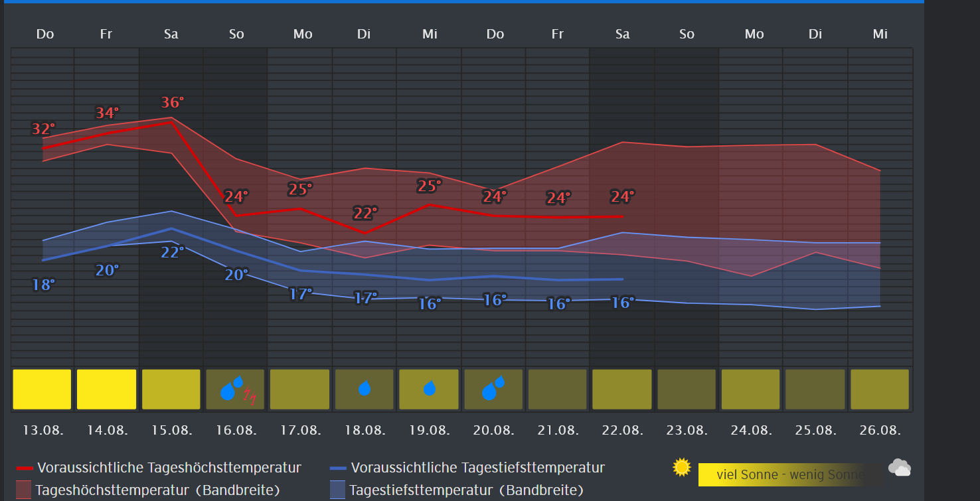
Task: Click the 'Voraussichtliche Tagestiefsttemperatur' legend label
Action: pos(478,468)
